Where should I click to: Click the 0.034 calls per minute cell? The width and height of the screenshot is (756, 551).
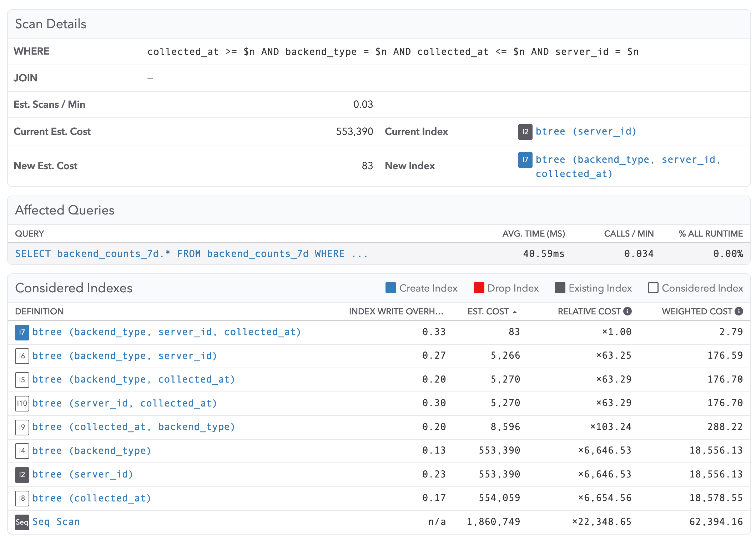pos(639,254)
